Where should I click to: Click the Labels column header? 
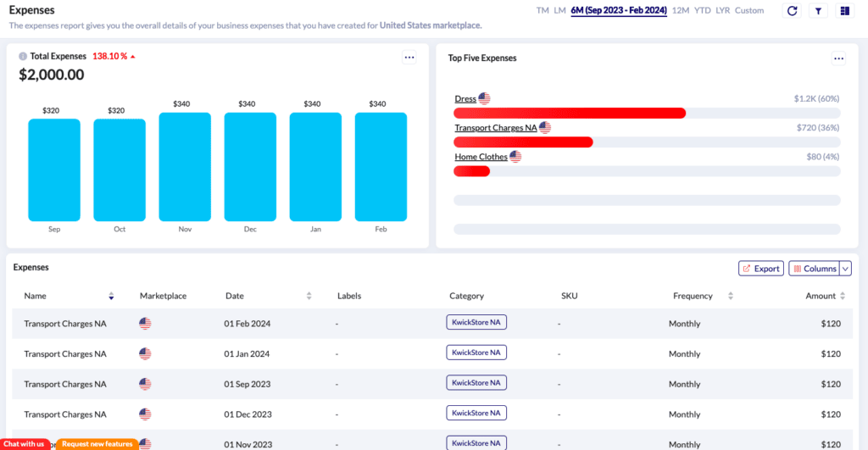[x=349, y=296]
